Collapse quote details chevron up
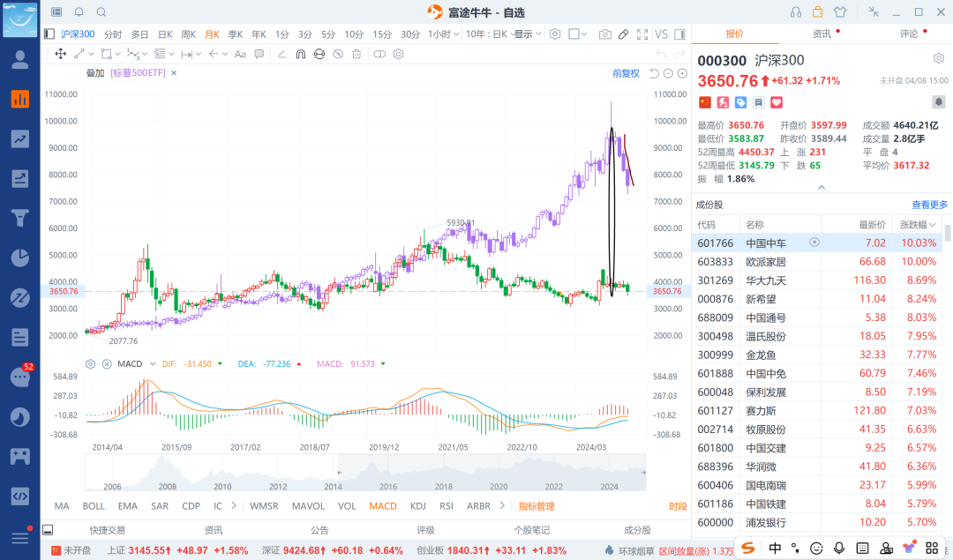The width and height of the screenshot is (953, 560). [822, 187]
